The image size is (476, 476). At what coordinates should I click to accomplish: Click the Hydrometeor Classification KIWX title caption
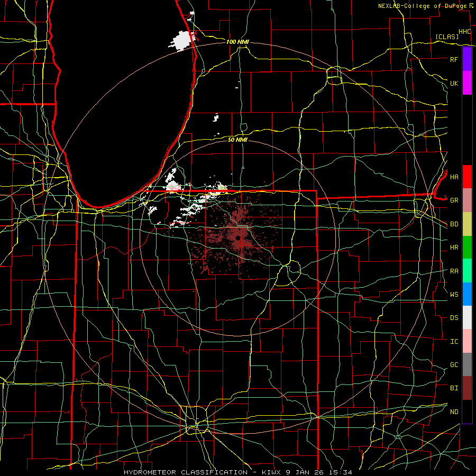(x=238, y=472)
